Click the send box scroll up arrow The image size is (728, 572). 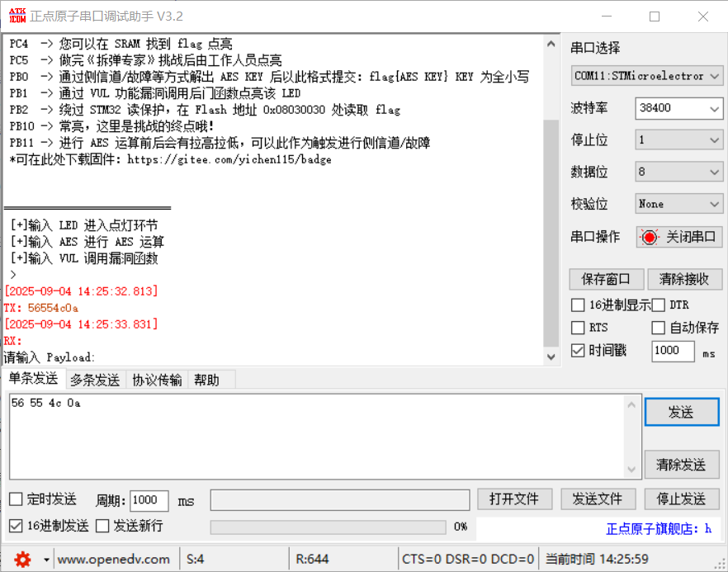tap(631, 404)
